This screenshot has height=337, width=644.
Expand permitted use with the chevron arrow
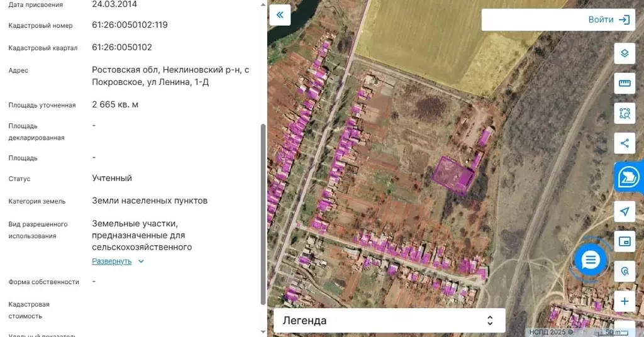[141, 262]
